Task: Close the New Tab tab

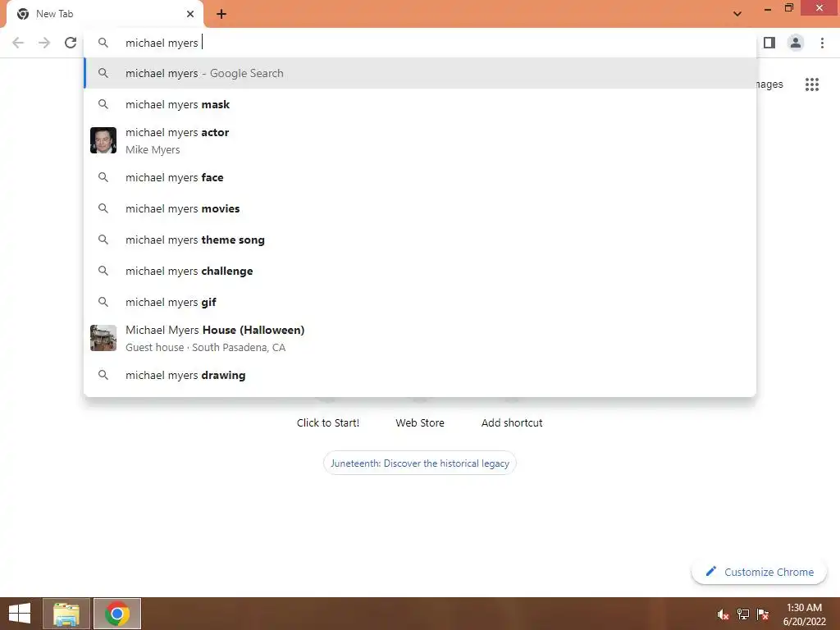Action: click(x=190, y=14)
